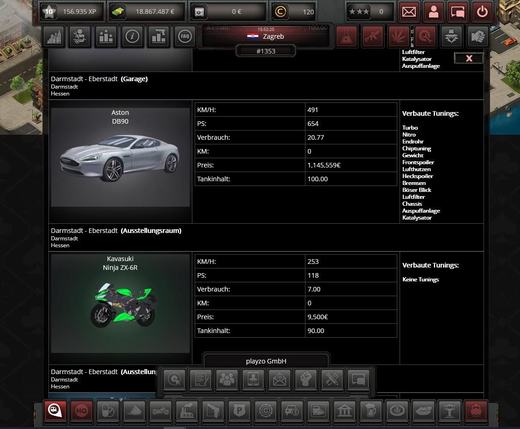Viewport: 520px width, 429px height.
Task: Click the three-star rating counter
Action: (369, 12)
